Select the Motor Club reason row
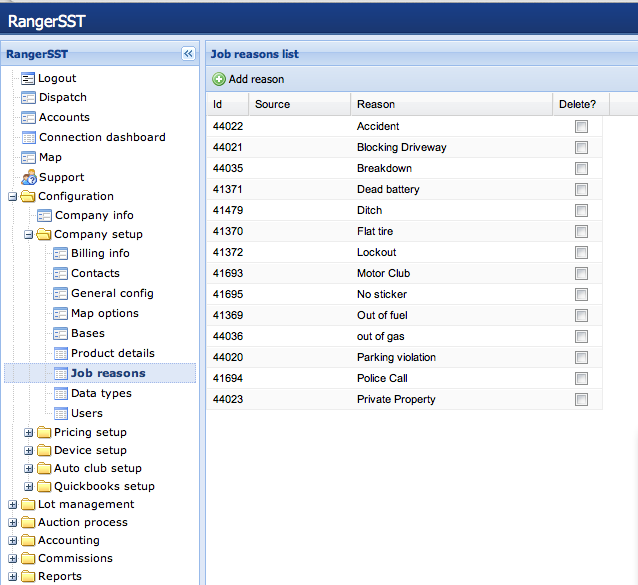The width and height of the screenshot is (638, 585). (383, 273)
